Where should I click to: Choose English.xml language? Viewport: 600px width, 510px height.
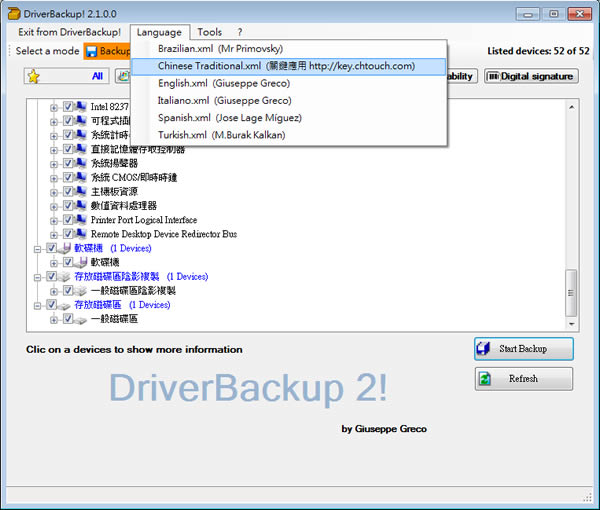289,83
